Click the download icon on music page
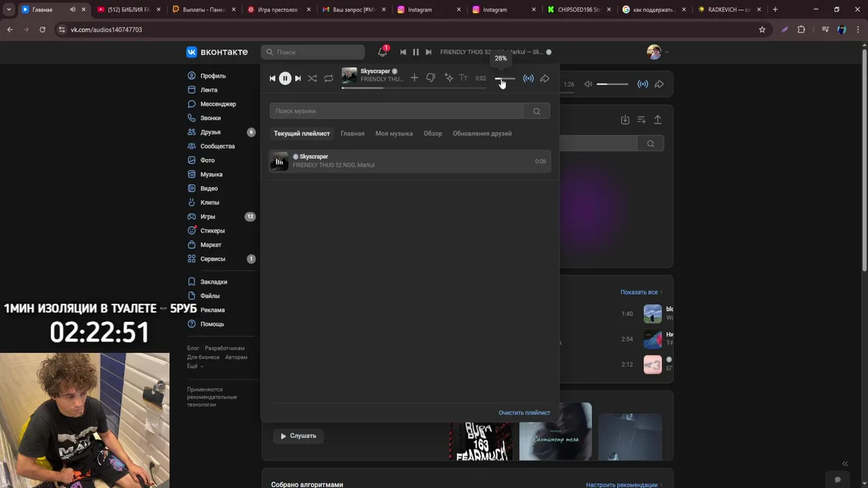868x488 pixels. (x=625, y=120)
